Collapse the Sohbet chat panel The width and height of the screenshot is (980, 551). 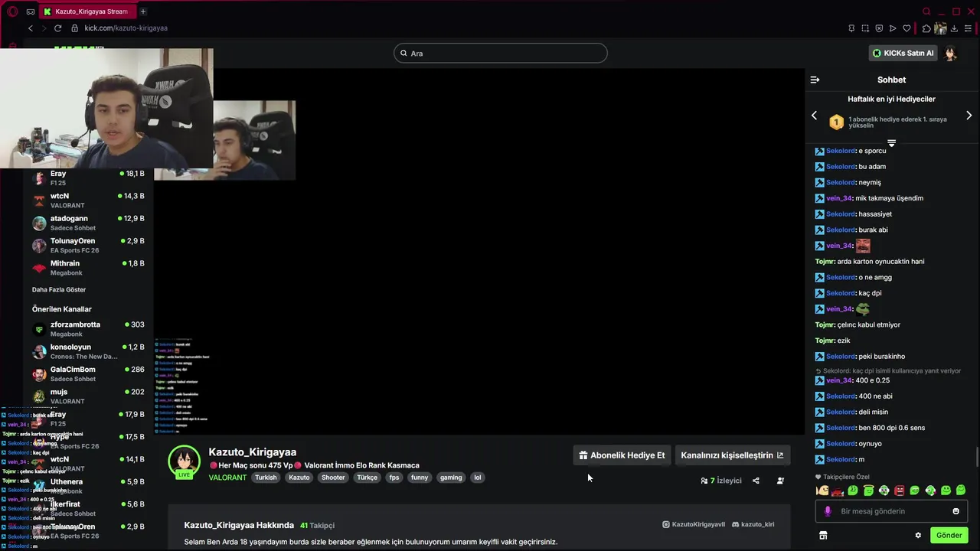click(x=815, y=80)
